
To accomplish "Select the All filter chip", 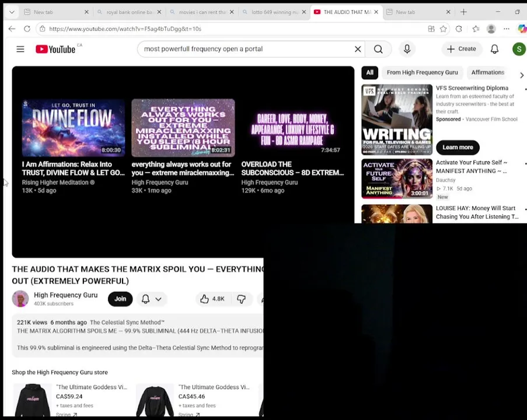I will tap(369, 72).
